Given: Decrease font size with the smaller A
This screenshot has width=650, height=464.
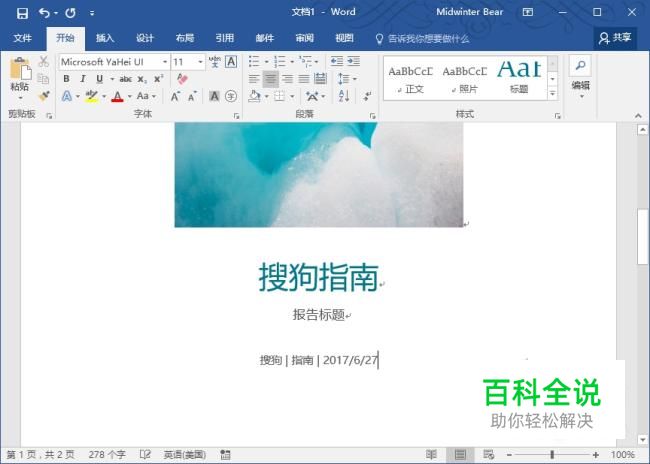Looking at the screenshot, I should coord(192,97).
